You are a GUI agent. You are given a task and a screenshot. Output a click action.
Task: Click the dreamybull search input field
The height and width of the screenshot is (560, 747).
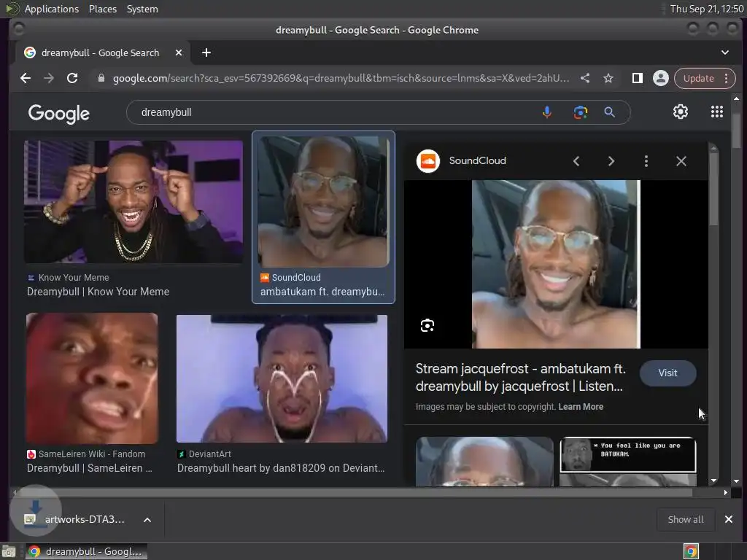click(333, 112)
